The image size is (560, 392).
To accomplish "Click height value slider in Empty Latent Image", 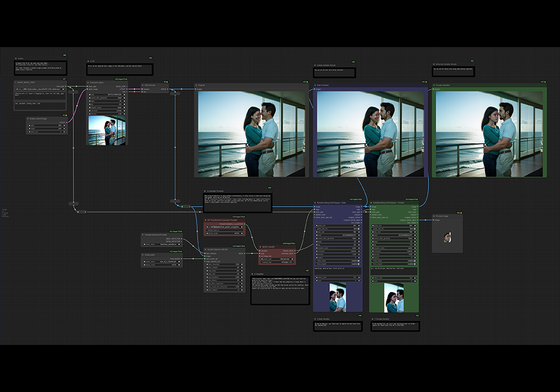I will [47, 129].
